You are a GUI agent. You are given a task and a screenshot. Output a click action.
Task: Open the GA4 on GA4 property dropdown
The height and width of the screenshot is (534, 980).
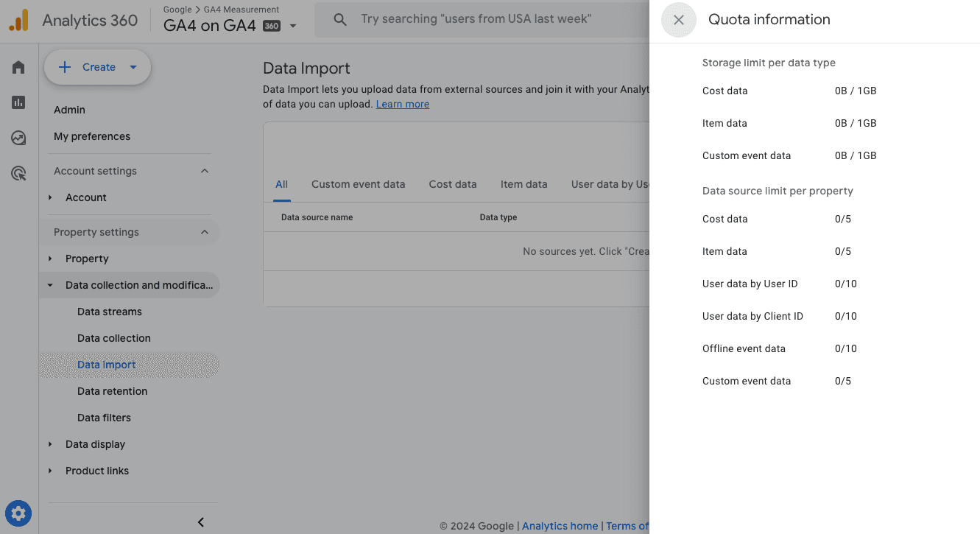point(293,26)
